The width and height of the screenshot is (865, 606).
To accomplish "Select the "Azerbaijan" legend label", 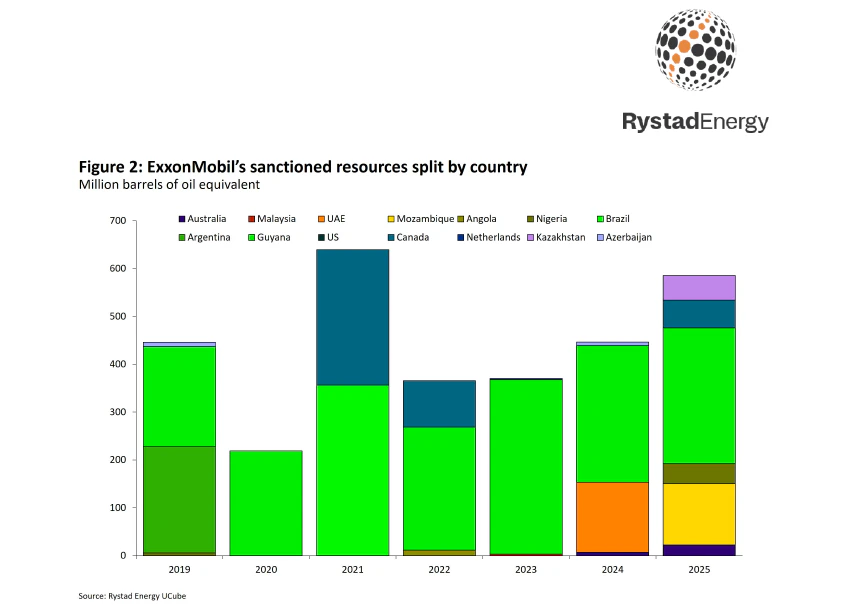I will (x=629, y=238).
